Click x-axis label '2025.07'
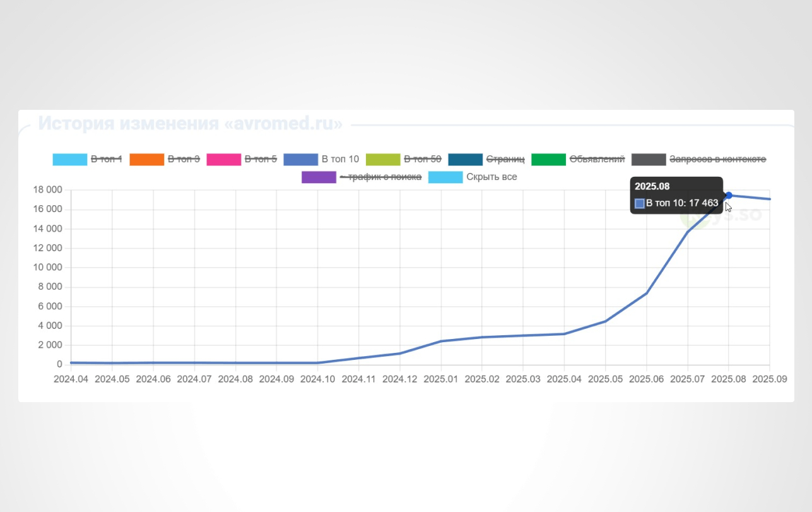 click(x=688, y=379)
